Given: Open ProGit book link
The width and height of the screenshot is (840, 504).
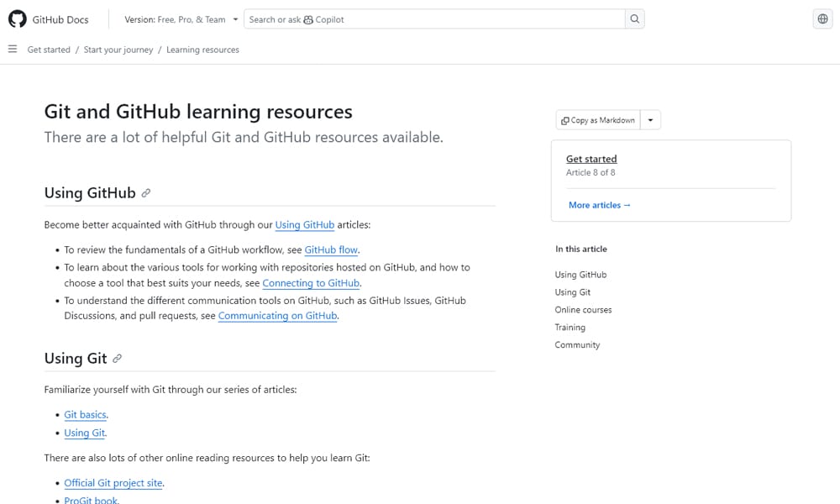Looking at the screenshot, I should click(x=91, y=501).
